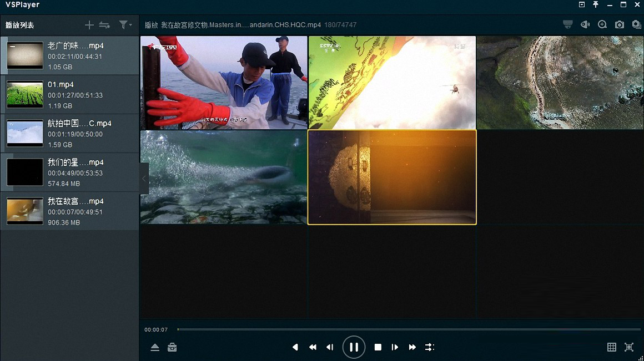Speed up playback with fast-forward button
The width and height of the screenshot is (644, 361).
point(412,348)
